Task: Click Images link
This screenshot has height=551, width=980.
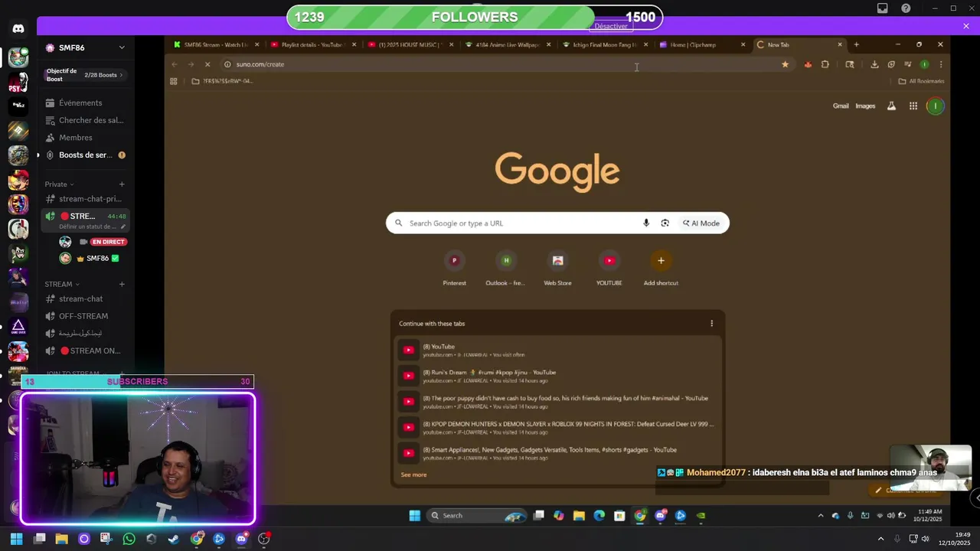Action: coord(865,106)
